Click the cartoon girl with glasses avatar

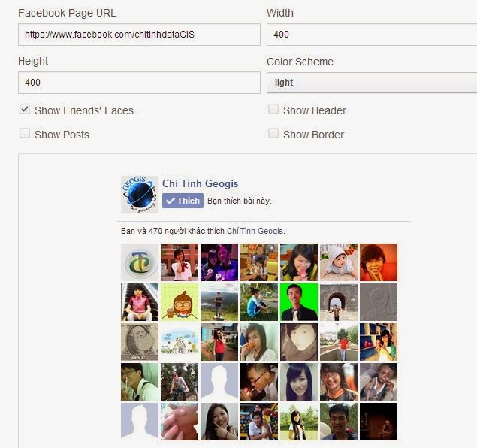tap(180, 302)
